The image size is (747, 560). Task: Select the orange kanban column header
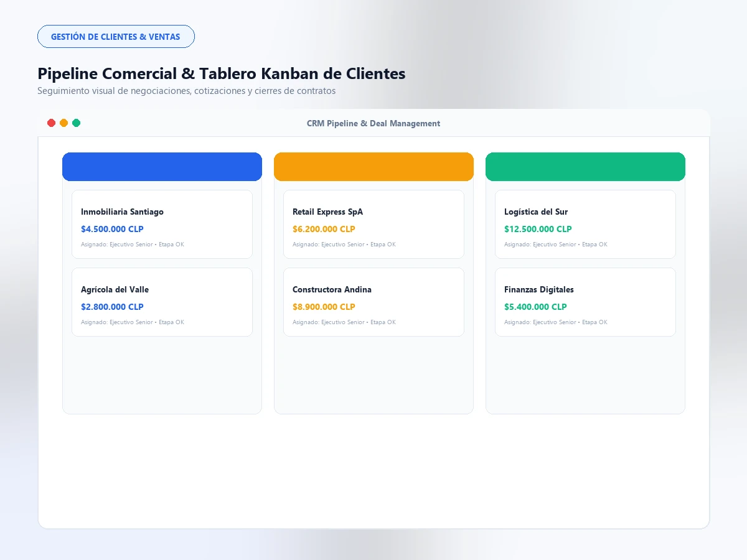pyautogui.click(x=374, y=167)
